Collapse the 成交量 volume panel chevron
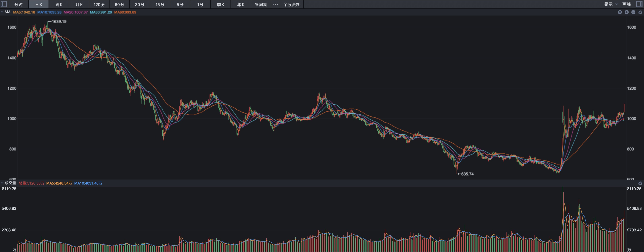This screenshot has width=644, height=252. point(2,183)
